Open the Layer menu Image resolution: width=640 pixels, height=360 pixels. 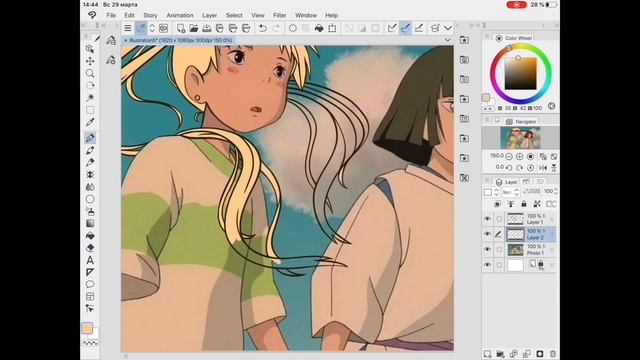(209, 15)
